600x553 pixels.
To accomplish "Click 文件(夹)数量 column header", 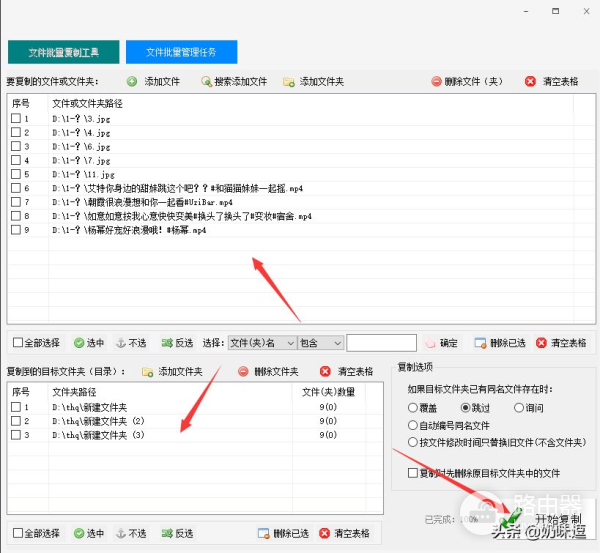I will click(329, 392).
